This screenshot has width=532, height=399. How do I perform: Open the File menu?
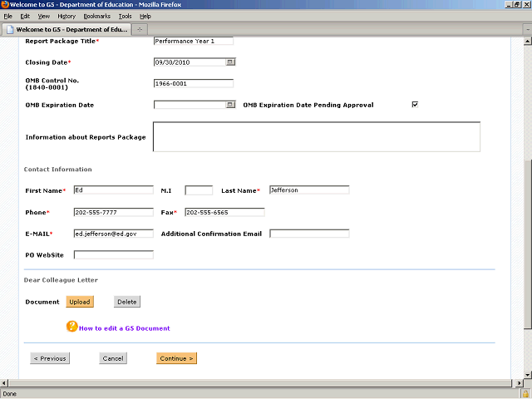(x=7, y=17)
